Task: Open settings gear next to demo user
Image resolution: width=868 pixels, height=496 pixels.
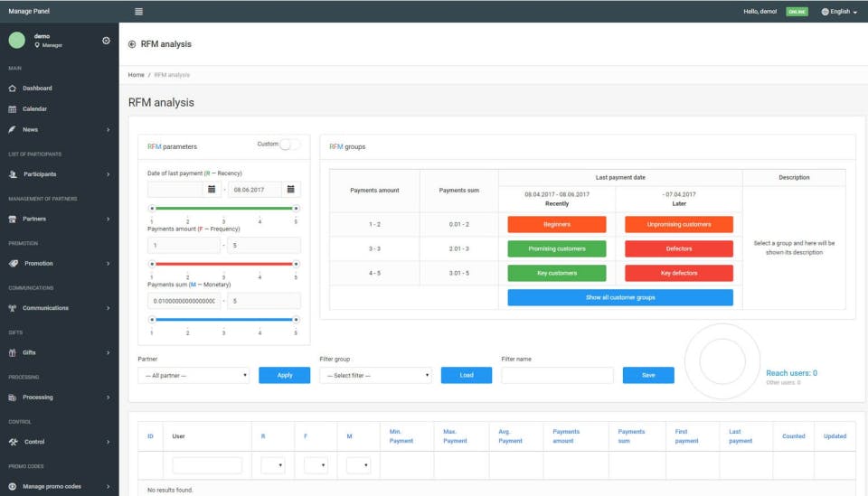Action: pos(106,41)
